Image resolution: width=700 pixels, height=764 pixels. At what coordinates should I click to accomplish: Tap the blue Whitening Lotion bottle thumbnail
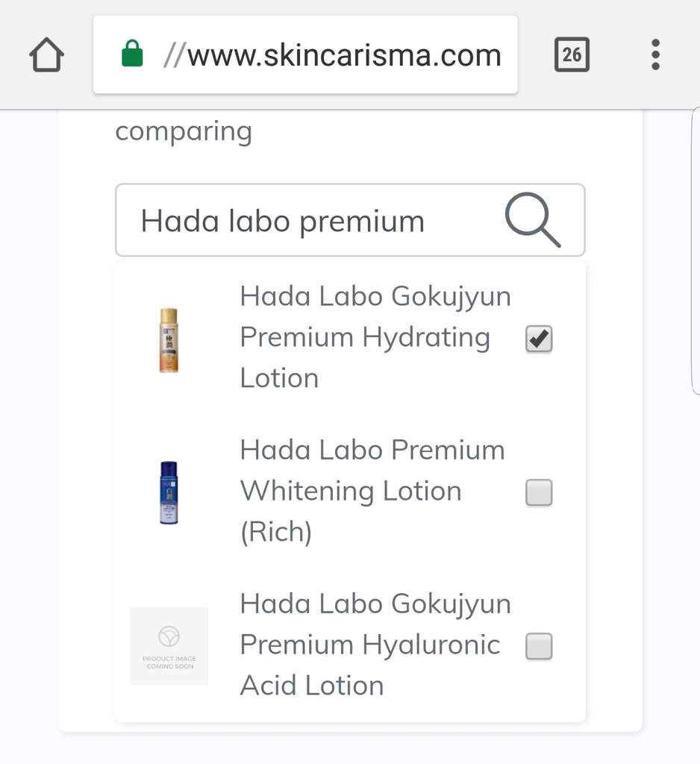pos(169,492)
